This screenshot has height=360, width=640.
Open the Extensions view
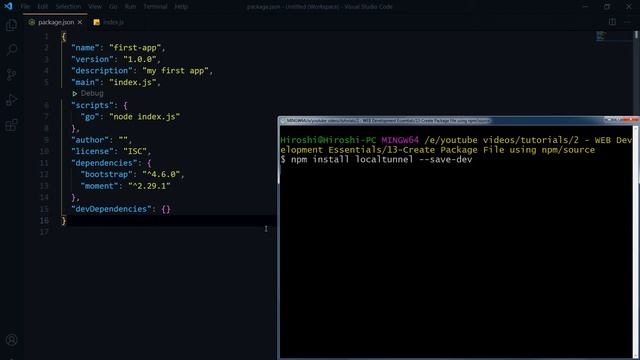(x=11, y=125)
